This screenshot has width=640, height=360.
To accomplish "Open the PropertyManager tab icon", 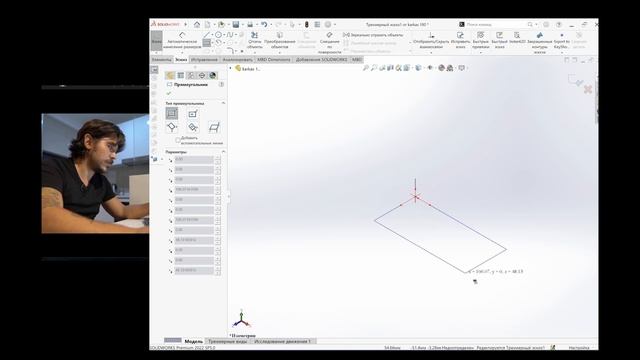I will click(x=181, y=76).
